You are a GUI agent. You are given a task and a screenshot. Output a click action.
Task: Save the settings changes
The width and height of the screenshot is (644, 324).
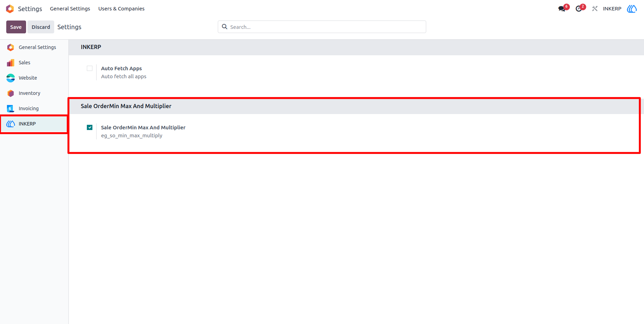[x=16, y=27]
